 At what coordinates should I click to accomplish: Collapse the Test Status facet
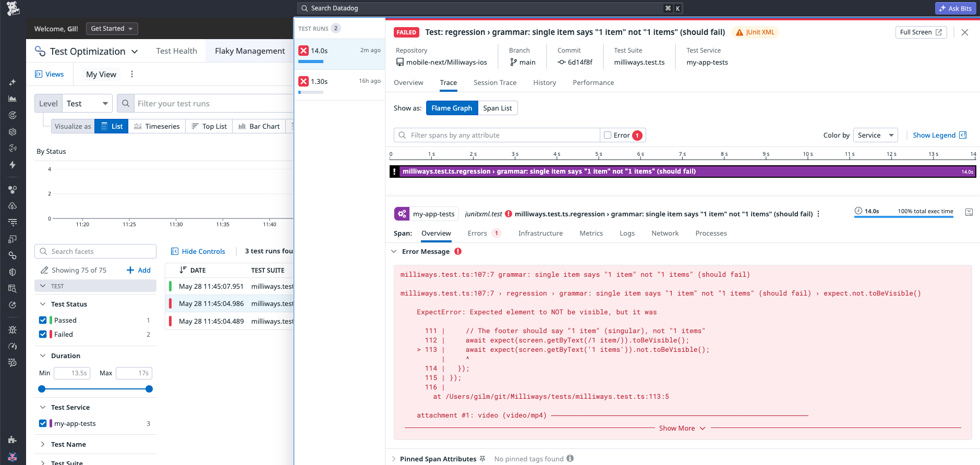(x=43, y=304)
